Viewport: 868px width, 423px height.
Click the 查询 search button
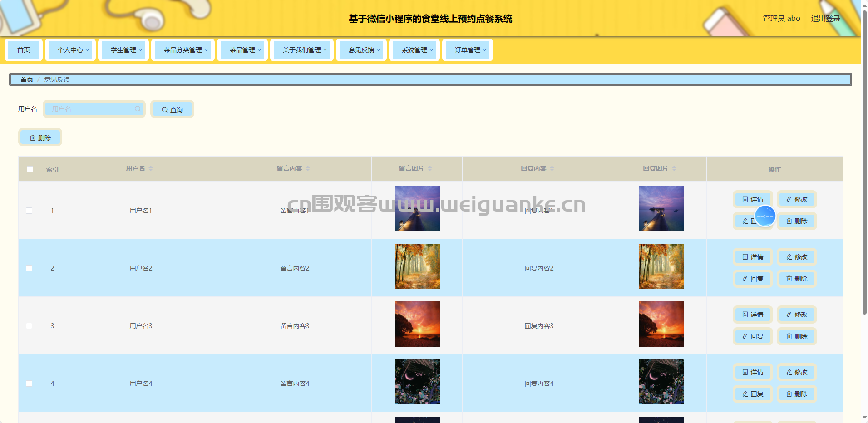click(172, 109)
